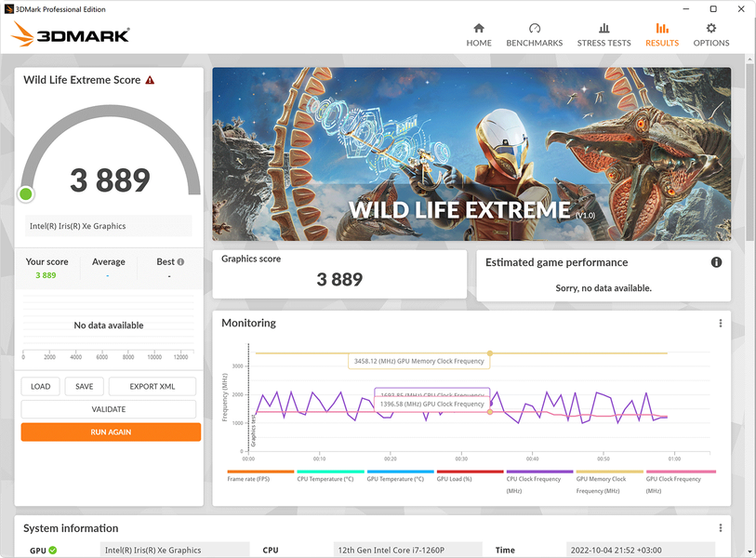
Task: Click the orange RUN AGAIN button
Action: 111,432
